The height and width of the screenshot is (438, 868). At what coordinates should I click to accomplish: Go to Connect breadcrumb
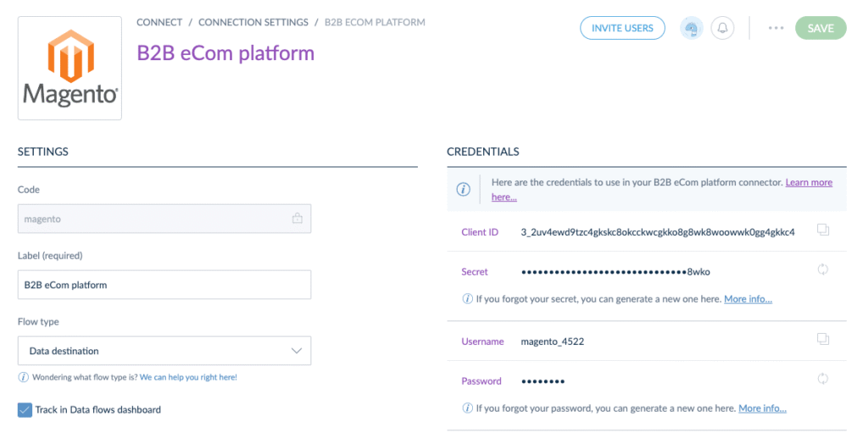point(159,23)
